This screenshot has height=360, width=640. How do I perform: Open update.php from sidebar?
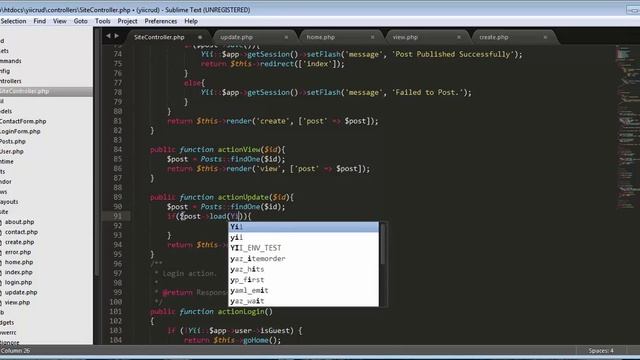[x=21, y=292]
